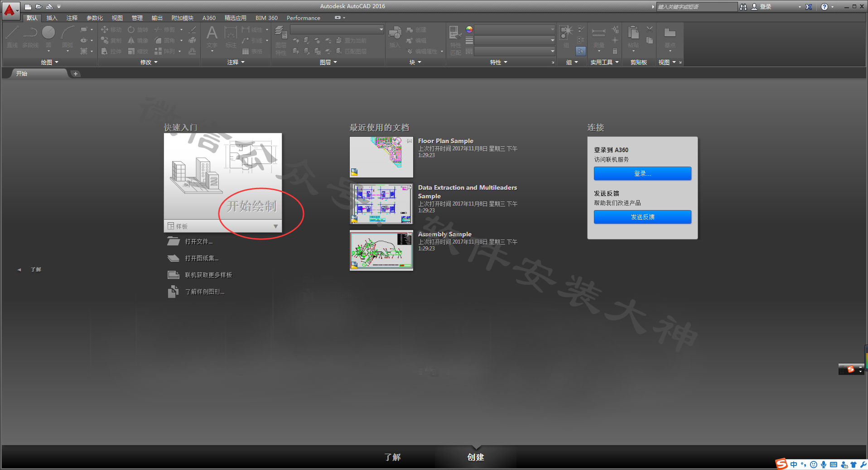868x470 pixels.
Task: Expand the 修改 (Modify) panel dropdown
Action: coord(149,62)
